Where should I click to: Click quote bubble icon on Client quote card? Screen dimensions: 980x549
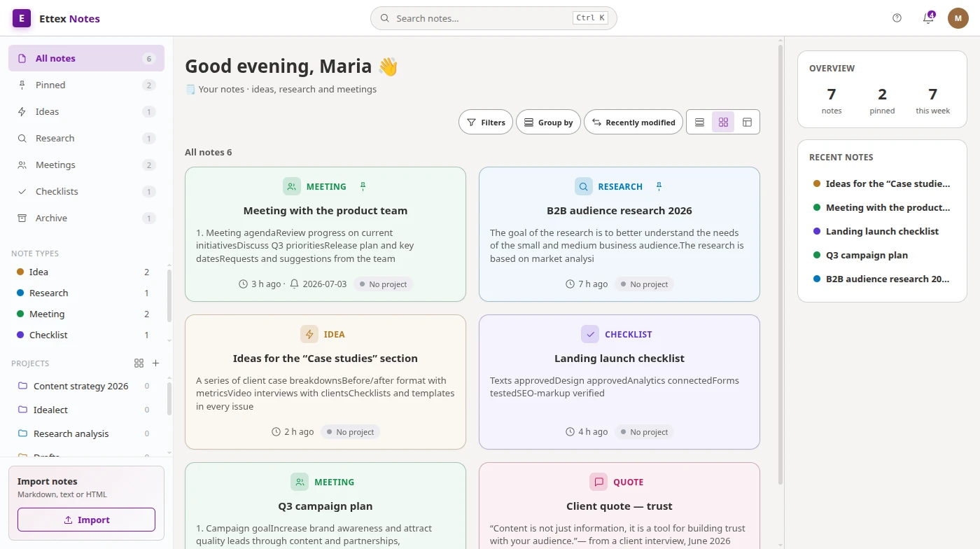click(598, 482)
